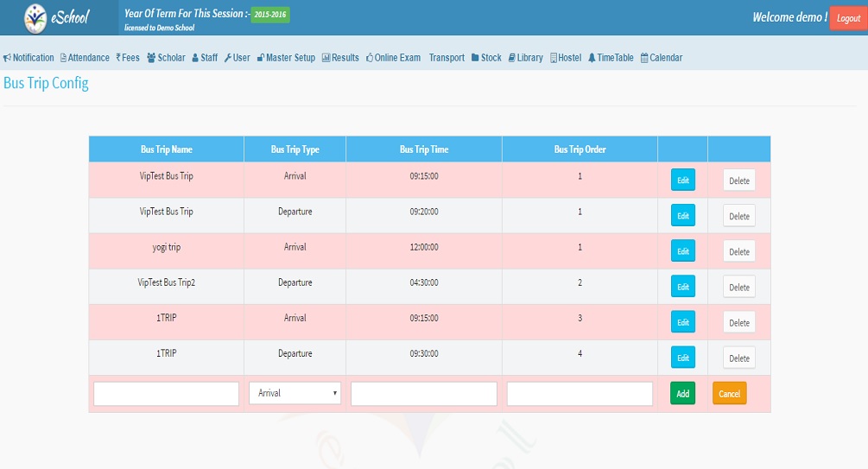Click the eSchool logo icon

point(35,16)
